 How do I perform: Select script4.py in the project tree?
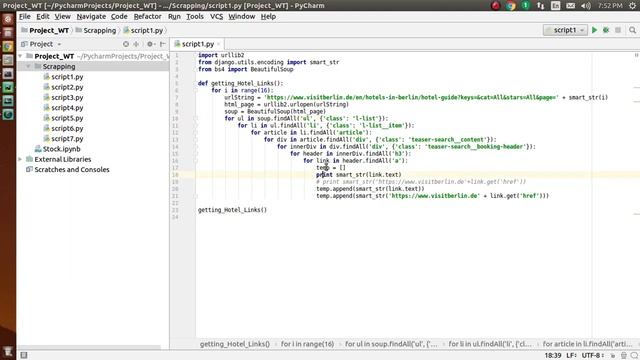(67, 108)
